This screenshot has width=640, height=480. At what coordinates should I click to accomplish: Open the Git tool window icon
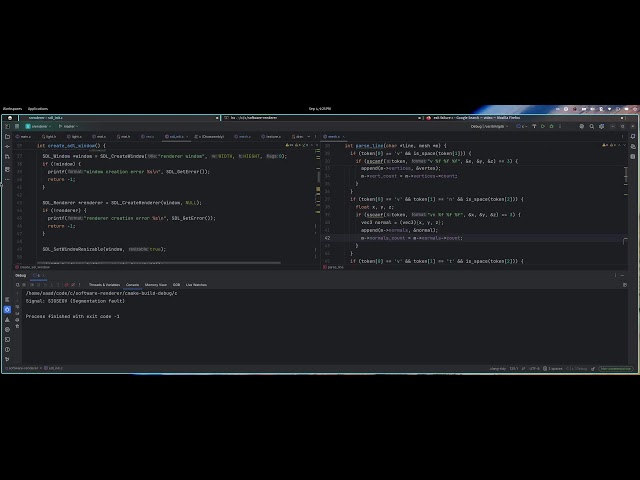click(7, 359)
